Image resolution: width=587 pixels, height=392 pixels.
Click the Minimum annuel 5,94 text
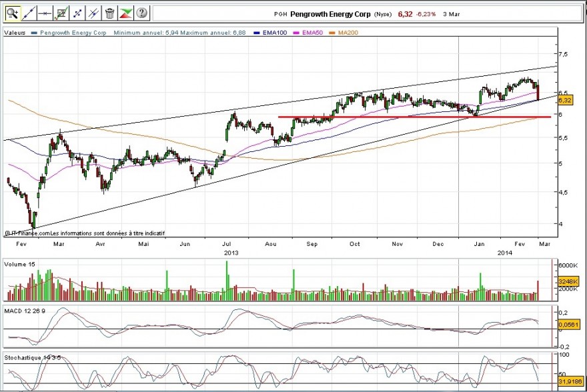[x=146, y=33]
